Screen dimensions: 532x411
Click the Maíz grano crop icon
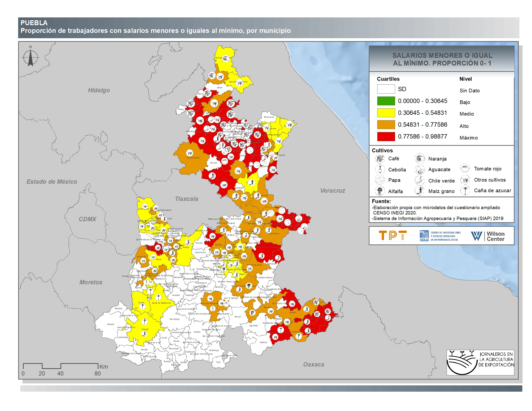pyautogui.click(x=420, y=191)
